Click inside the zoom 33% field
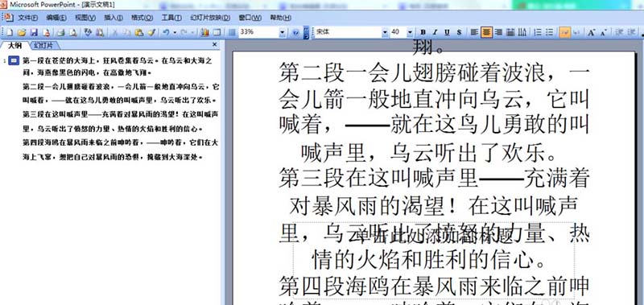The height and width of the screenshot is (305, 644). click(x=258, y=32)
